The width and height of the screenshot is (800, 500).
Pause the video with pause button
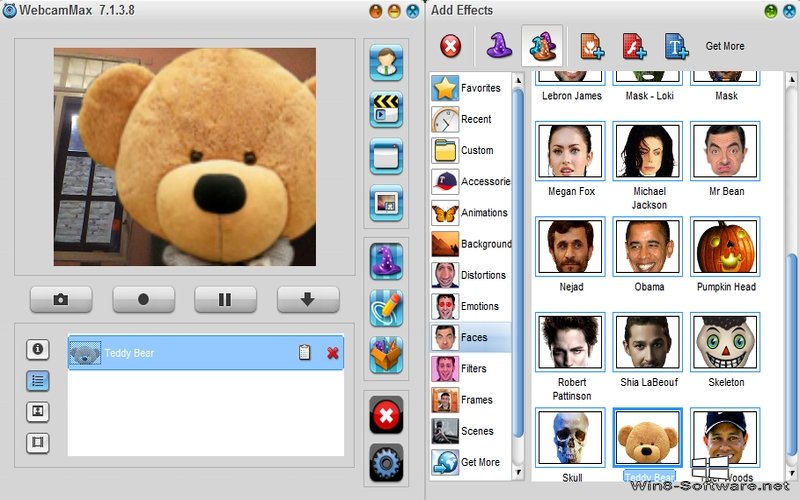(x=225, y=299)
